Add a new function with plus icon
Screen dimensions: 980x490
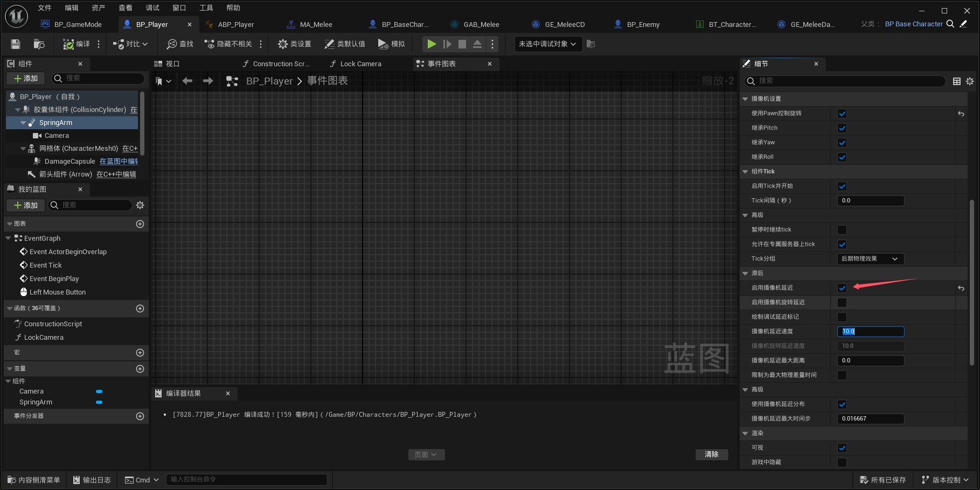pos(140,309)
